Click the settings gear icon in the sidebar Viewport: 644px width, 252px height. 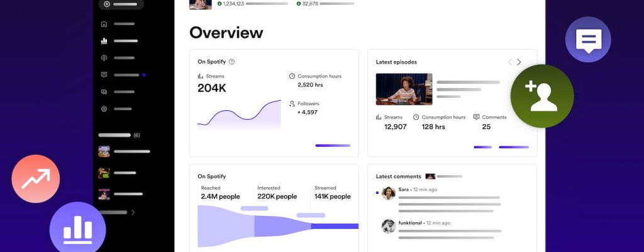[x=104, y=109]
